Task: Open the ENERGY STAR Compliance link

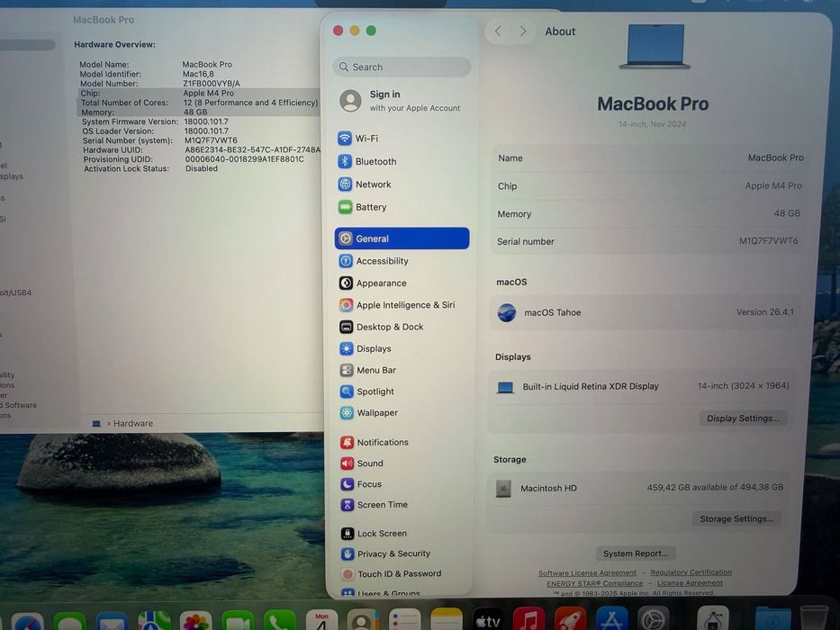Action: [x=594, y=583]
